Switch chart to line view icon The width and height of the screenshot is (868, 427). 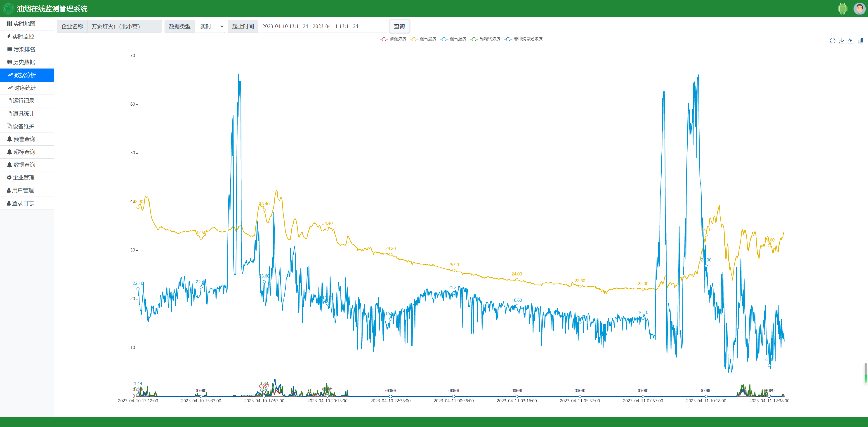(851, 41)
